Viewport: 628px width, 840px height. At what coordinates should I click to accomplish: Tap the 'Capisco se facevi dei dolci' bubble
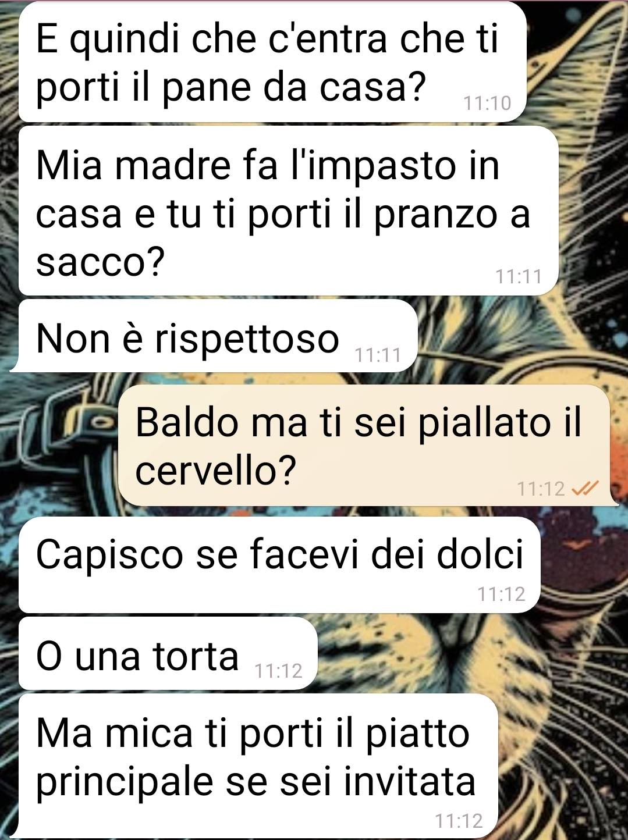(x=279, y=565)
